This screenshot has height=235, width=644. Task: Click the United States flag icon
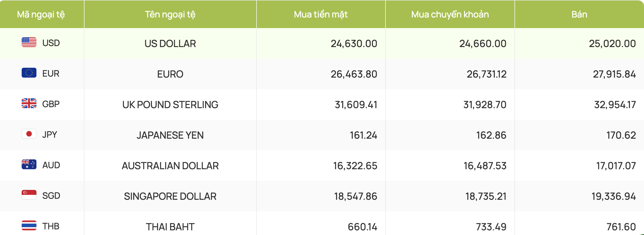[x=29, y=42]
